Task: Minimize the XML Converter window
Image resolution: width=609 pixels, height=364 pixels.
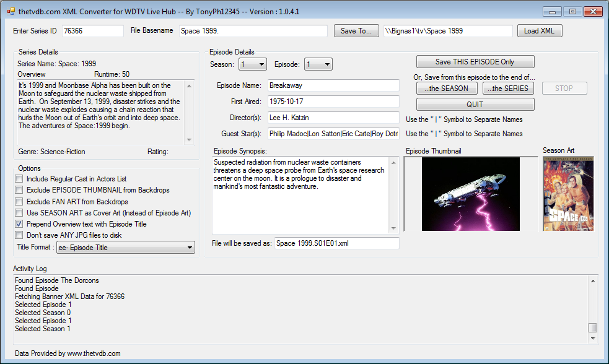Action: coord(552,12)
